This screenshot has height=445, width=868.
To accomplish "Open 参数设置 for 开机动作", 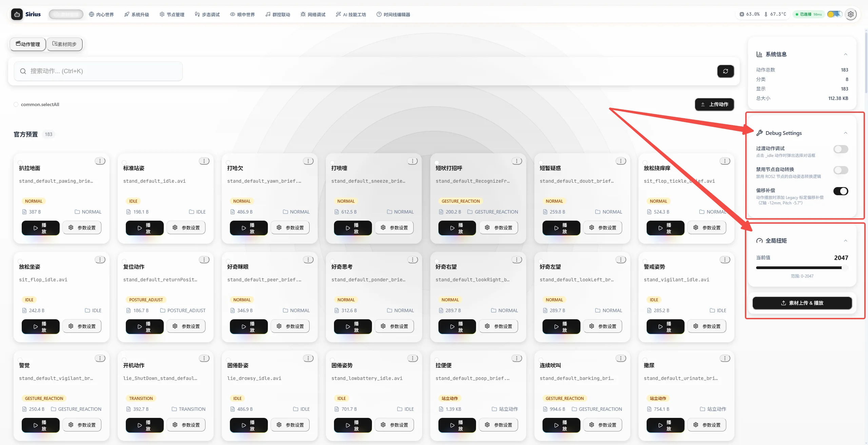I will (x=186, y=425).
